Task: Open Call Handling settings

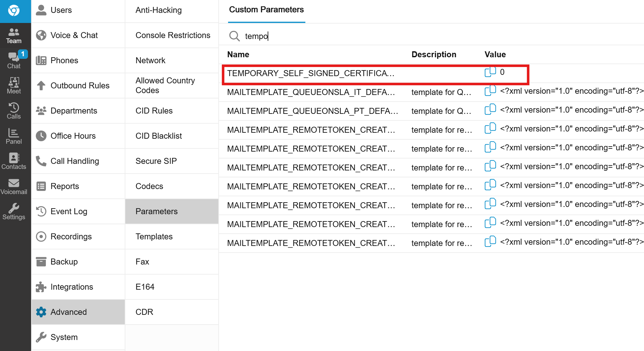Action: tap(74, 161)
